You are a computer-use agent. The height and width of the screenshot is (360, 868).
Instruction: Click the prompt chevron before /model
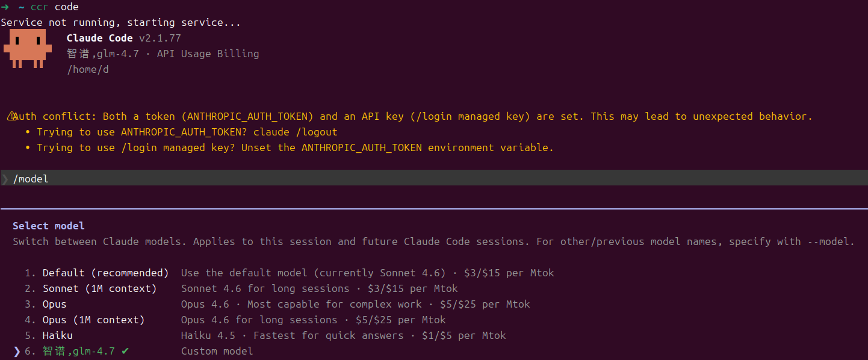click(x=5, y=179)
